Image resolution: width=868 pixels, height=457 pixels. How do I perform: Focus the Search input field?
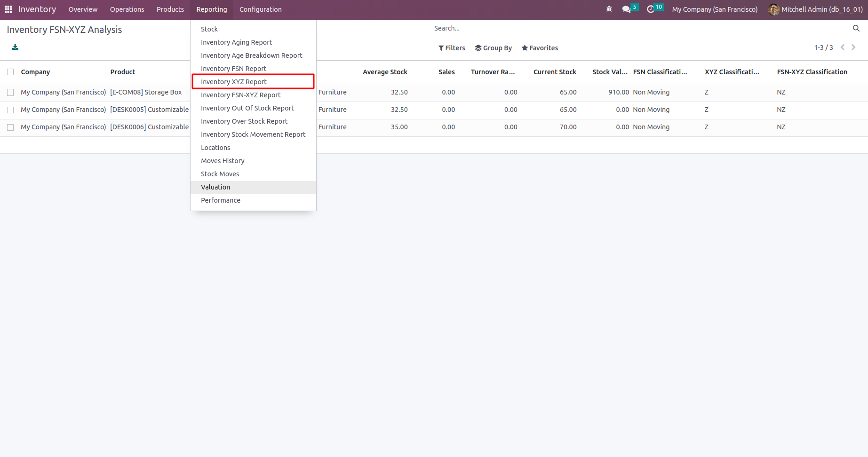pos(640,28)
